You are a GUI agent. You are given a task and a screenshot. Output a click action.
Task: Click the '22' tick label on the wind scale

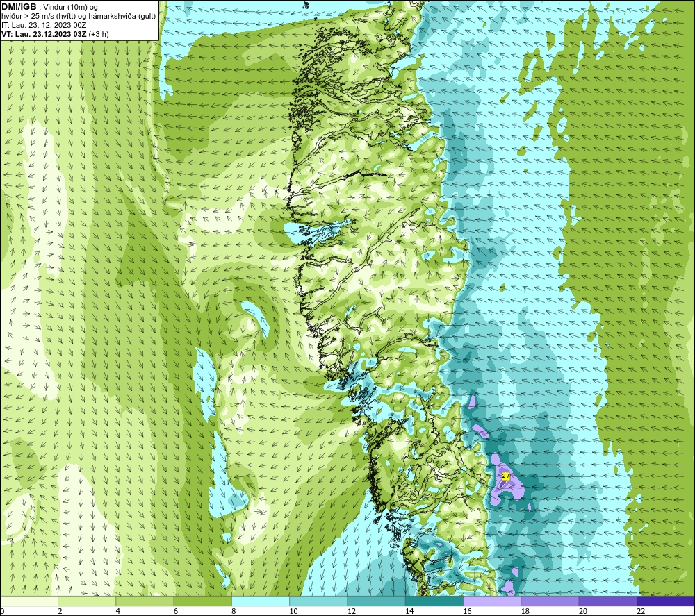[641, 612]
